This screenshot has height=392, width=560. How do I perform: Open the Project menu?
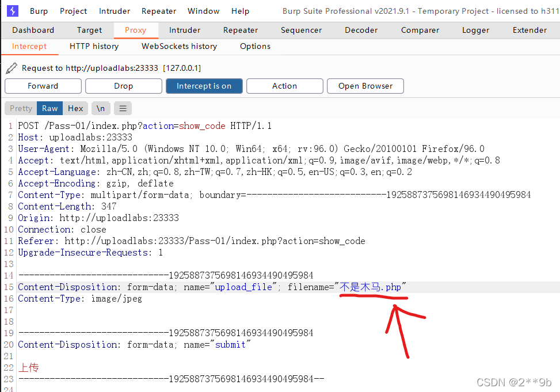[73, 11]
